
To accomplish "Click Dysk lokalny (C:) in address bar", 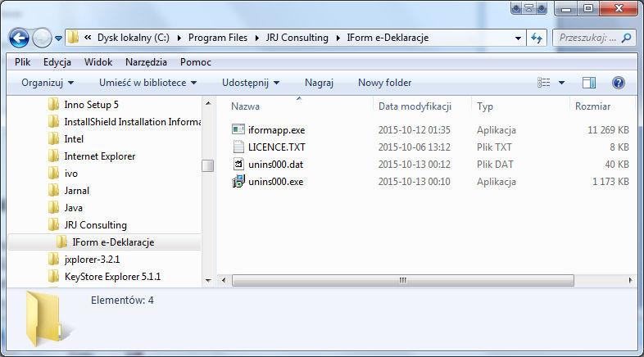I will (x=133, y=38).
